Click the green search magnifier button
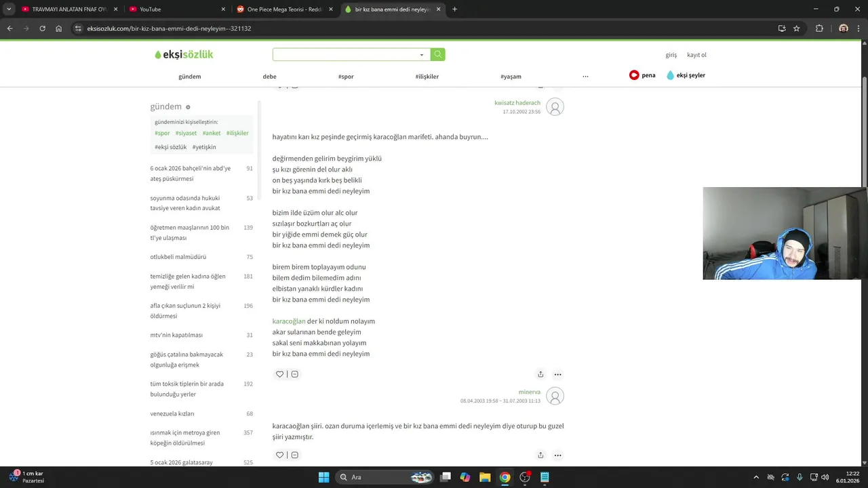Viewport: 868px width, 488px height. pyautogui.click(x=438, y=54)
